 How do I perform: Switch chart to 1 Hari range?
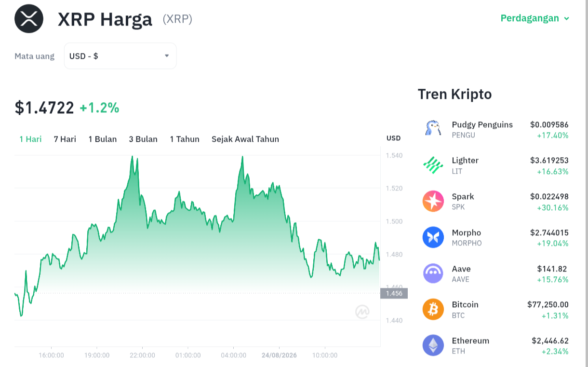tap(30, 139)
